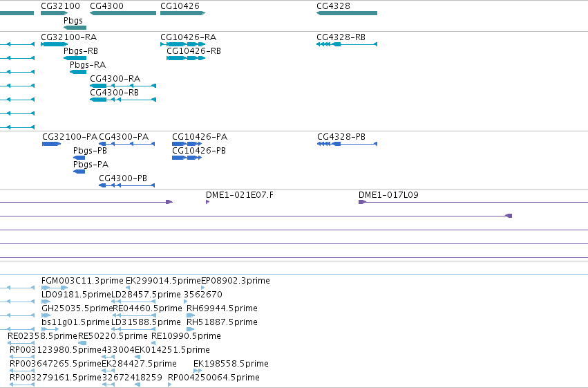Select the CG32100-PA protein feature

coord(70,137)
